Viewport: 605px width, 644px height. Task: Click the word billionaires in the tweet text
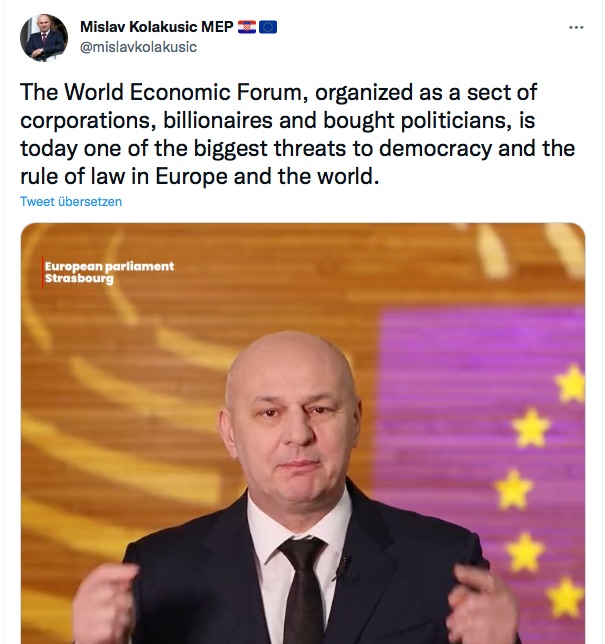[204, 121]
